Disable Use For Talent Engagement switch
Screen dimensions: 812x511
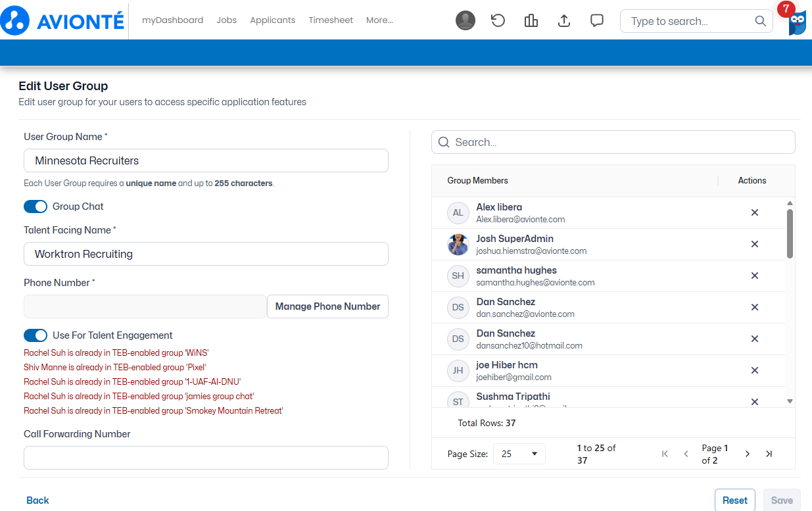36,335
